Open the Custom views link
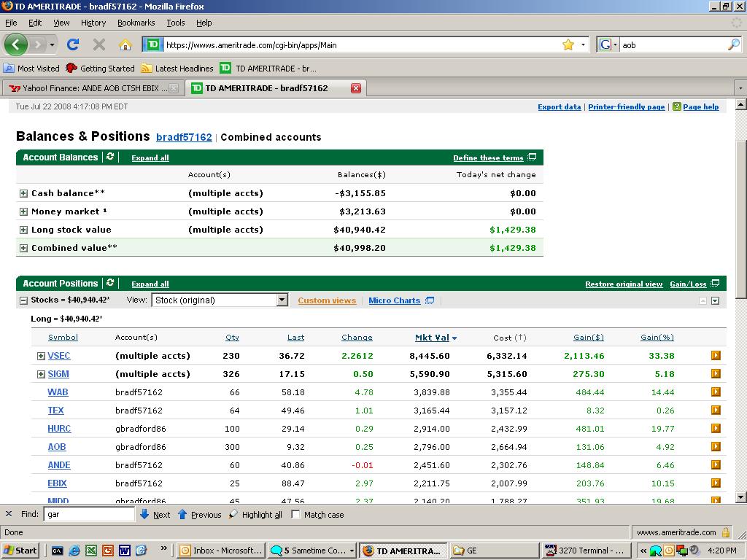 coord(327,300)
